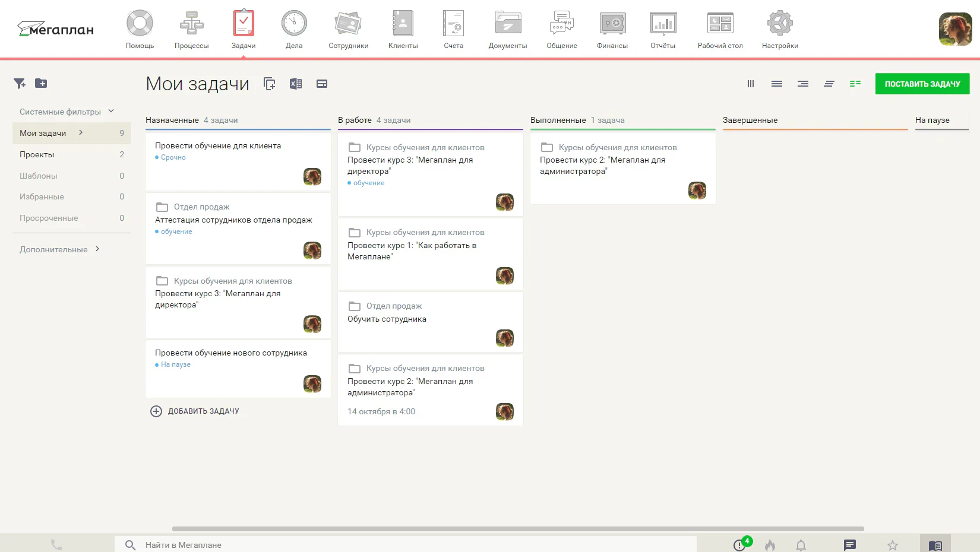Select Мои задачи filter
980x552 pixels.
pyautogui.click(x=72, y=133)
